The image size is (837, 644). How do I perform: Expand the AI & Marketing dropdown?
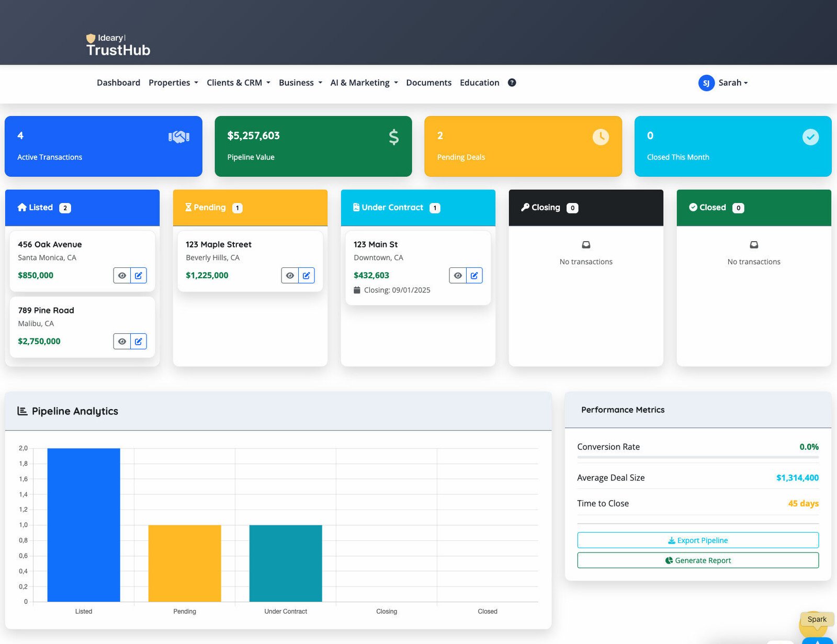tap(364, 83)
